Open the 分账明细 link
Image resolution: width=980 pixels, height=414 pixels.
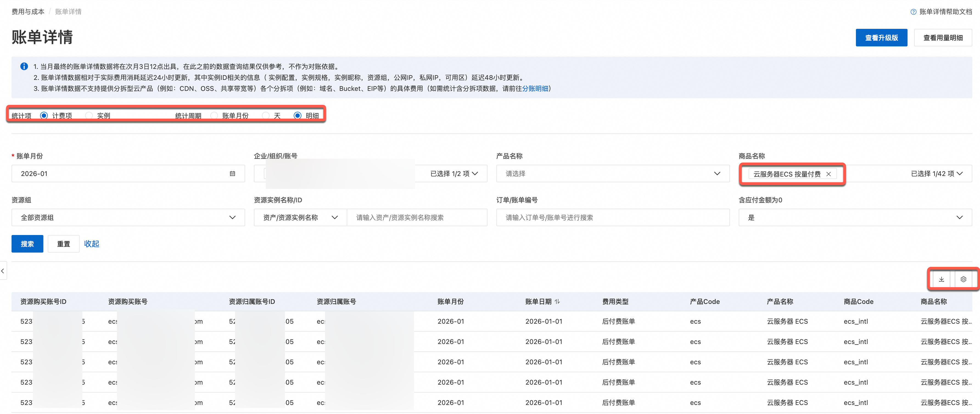coord(535,88)
